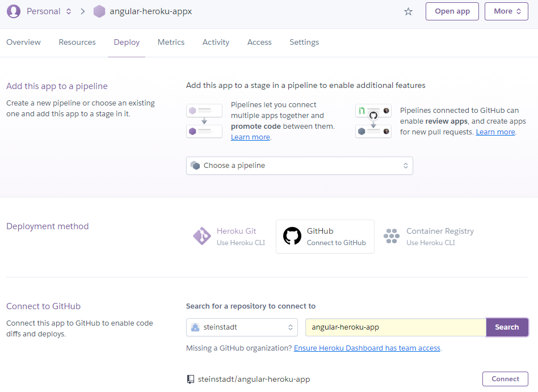Click the Heroku Git diamond icon
538x392 pixels.
[x=202, y=236]
